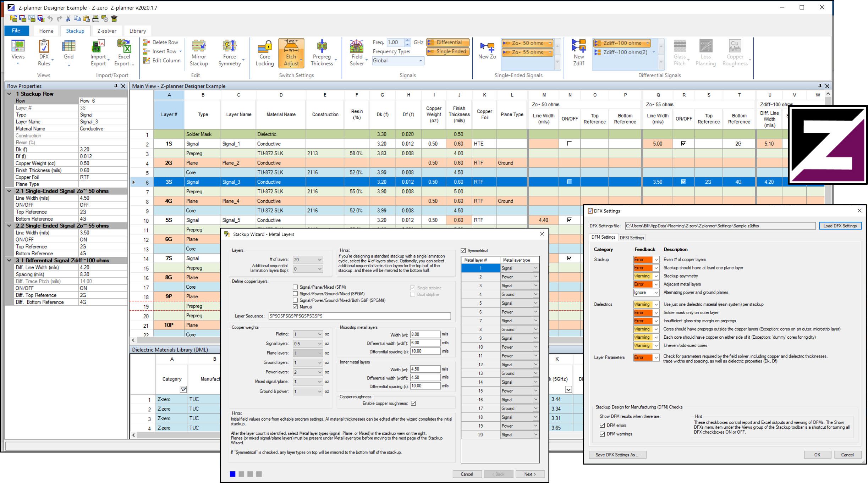Open the Power layers weight dropdown
868x483 pixels.
coord(308,372)
